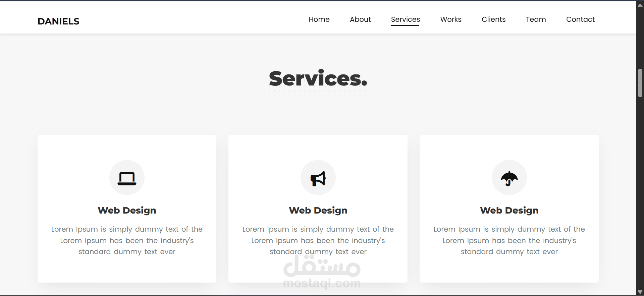Open the Team nav link

click(x=536, y=19)
